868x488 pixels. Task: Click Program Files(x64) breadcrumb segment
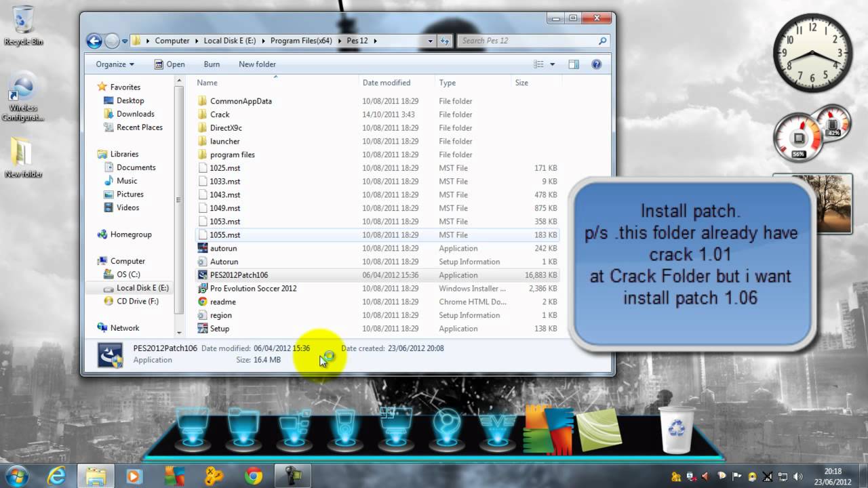pos(301,41)
